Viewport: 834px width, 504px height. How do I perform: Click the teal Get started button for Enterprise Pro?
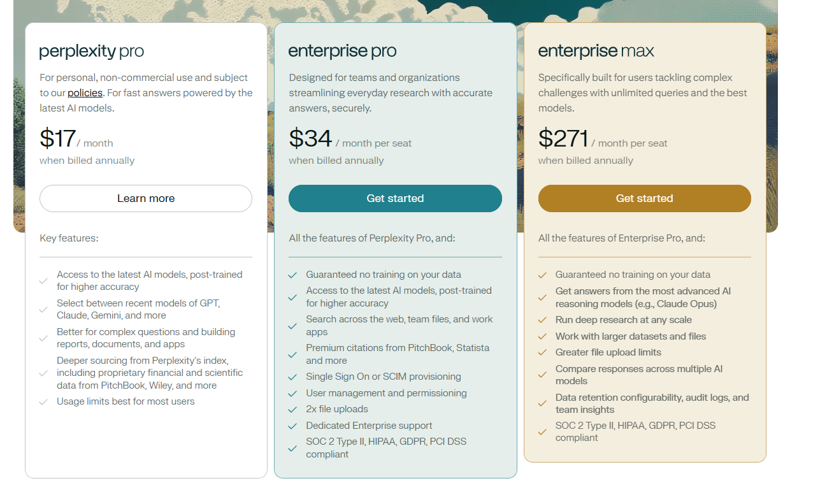point(395,198)
